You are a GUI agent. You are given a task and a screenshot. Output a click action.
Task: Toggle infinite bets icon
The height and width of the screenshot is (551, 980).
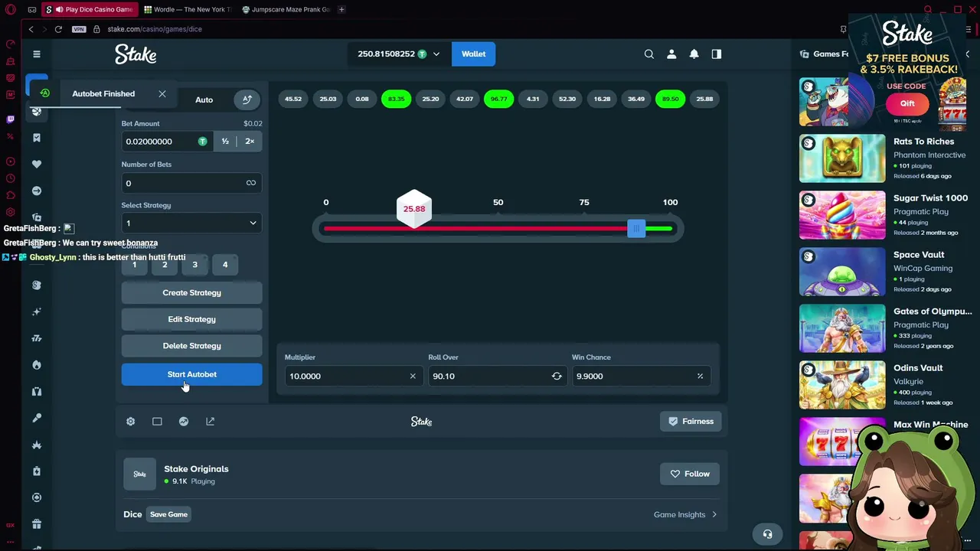[251, 184]
